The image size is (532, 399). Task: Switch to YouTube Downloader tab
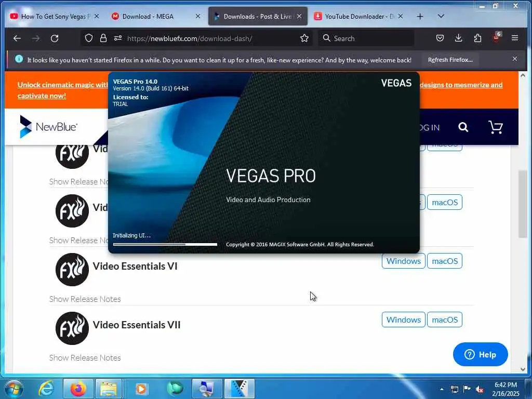coord(359,16)
